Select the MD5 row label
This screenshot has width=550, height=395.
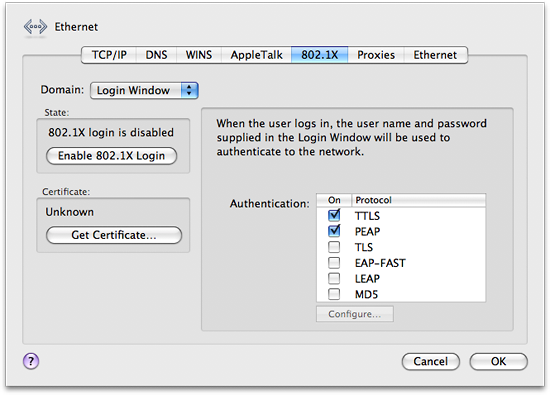[366, 294]
